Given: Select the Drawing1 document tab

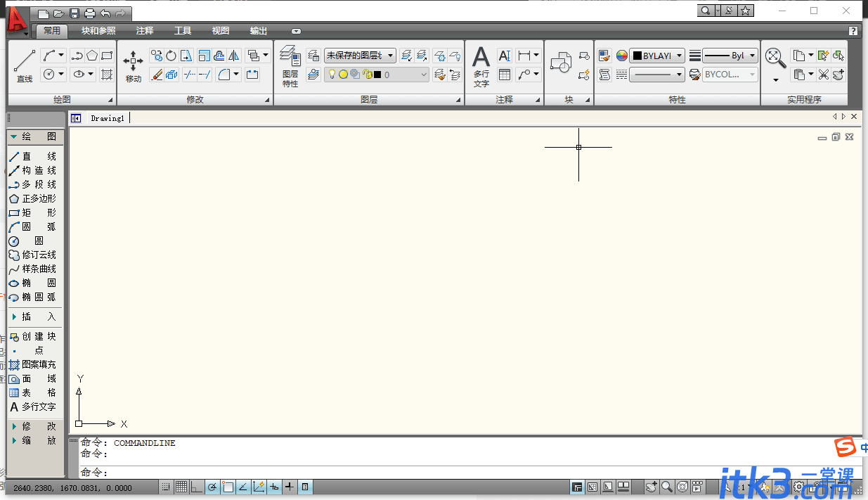Looking at the screenshot, I should [x=108, y=118].
